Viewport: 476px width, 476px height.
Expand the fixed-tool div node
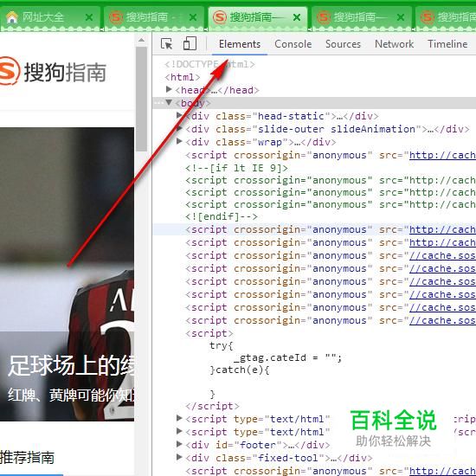pyautogui.click(x=179, y=457)
